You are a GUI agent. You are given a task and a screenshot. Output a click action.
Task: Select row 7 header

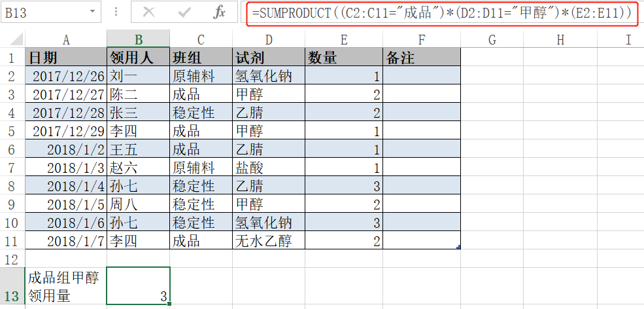[13, 167]
